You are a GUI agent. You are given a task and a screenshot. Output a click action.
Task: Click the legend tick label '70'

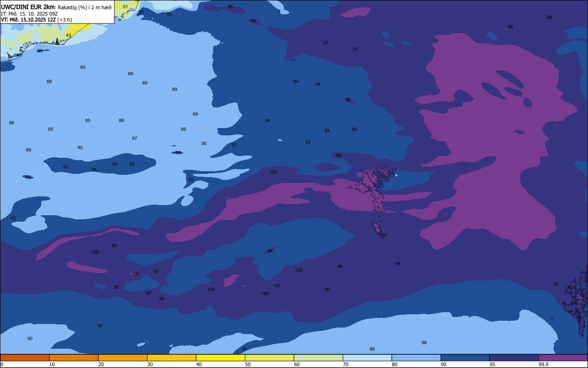pyautogui.click(x=345, y=364)
